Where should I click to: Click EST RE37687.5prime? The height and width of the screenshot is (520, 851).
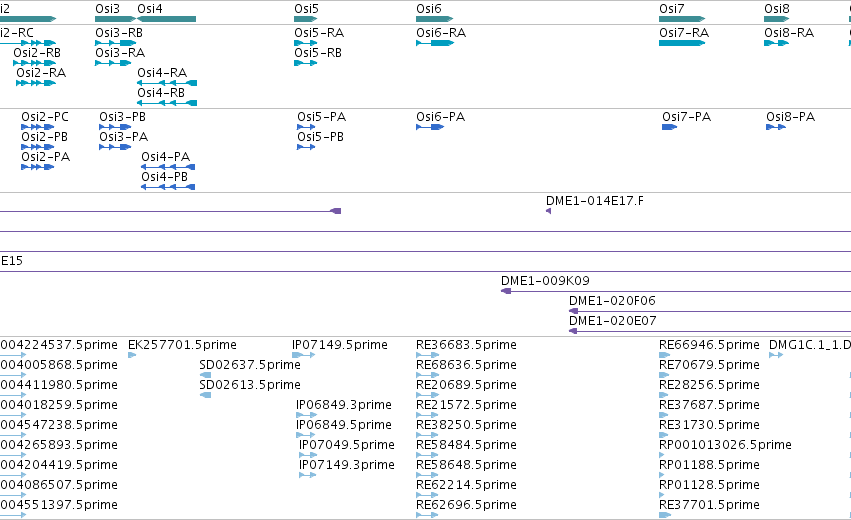(709, 405)
